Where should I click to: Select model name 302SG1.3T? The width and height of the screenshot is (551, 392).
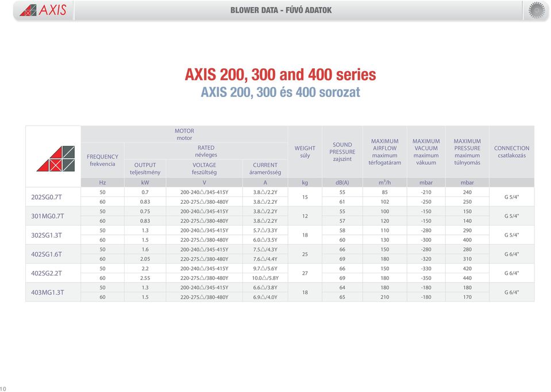tap(47, 235)
